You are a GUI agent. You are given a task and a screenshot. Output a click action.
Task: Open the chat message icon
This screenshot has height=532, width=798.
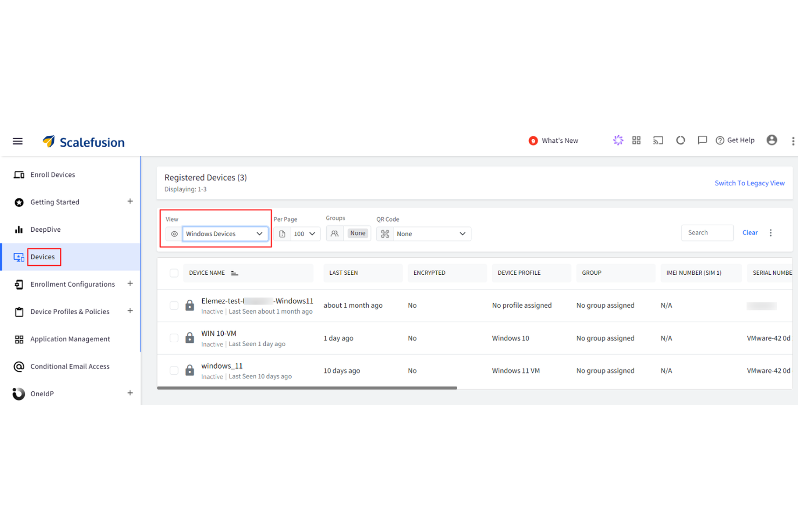tap(702, 140)
